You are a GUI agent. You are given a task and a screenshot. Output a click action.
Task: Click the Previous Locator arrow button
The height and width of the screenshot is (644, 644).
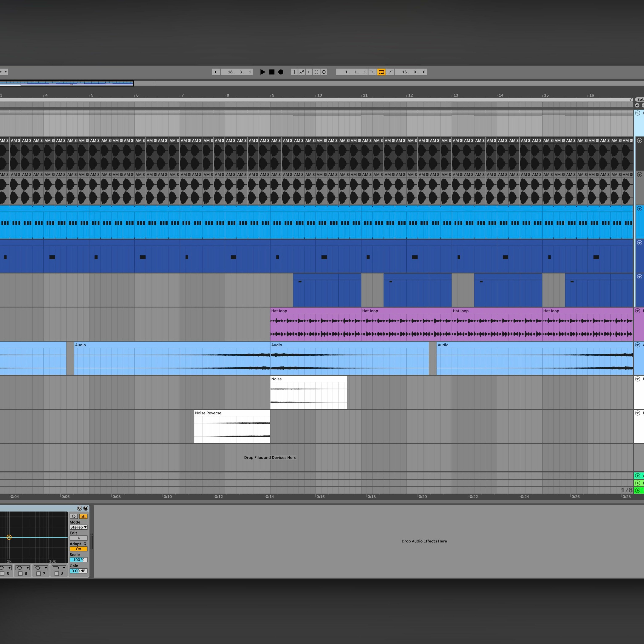point(637,105)
